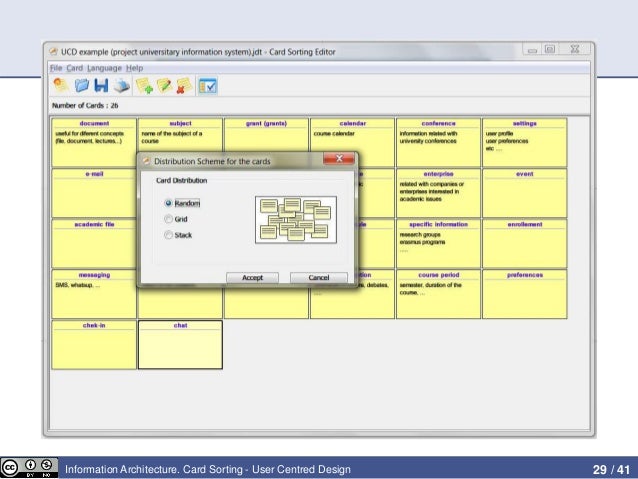This screenshot has width=638, height=479.
Task: Close the Distribution Scheme dialog
Action: pyautogui.click(x=339, y=159)
